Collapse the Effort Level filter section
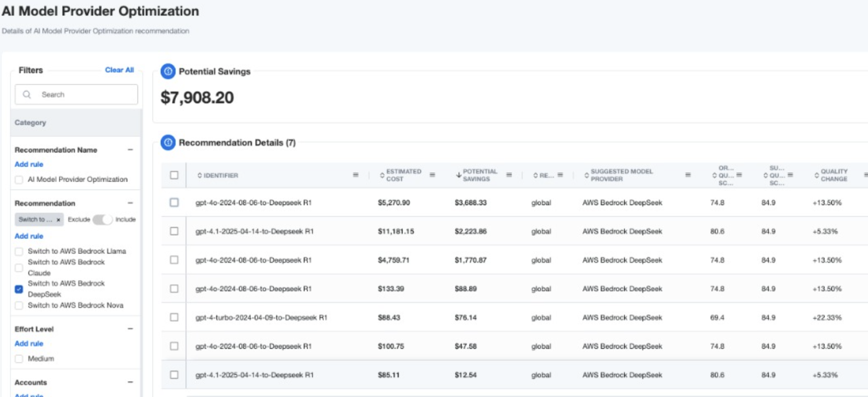The width and height of the screenshot is (868, 397). point(130,329)
